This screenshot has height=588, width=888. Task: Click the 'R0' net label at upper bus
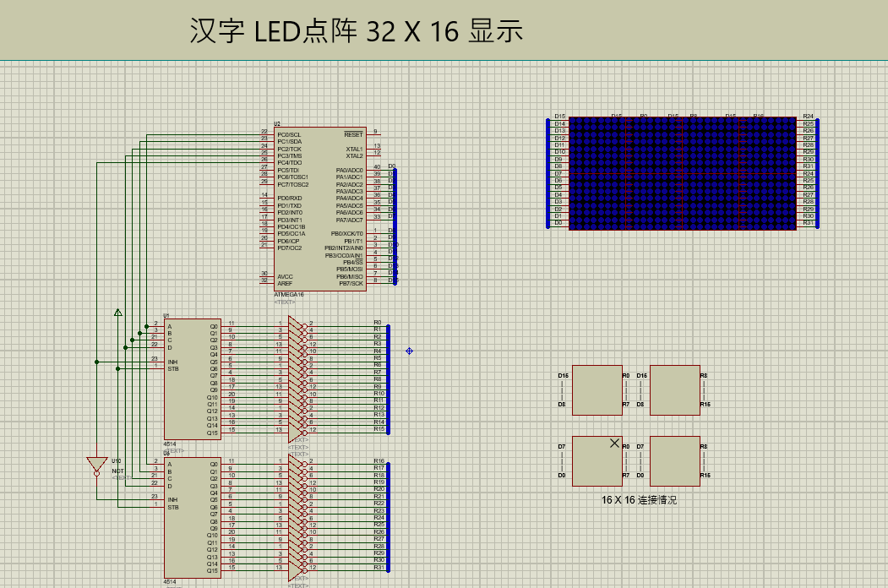(378, 323)
